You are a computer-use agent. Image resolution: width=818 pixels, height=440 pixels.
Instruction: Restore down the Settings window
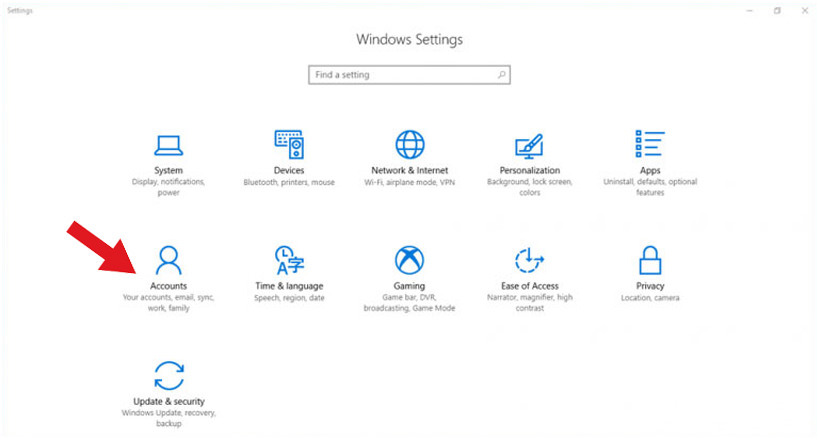(777, 10)
